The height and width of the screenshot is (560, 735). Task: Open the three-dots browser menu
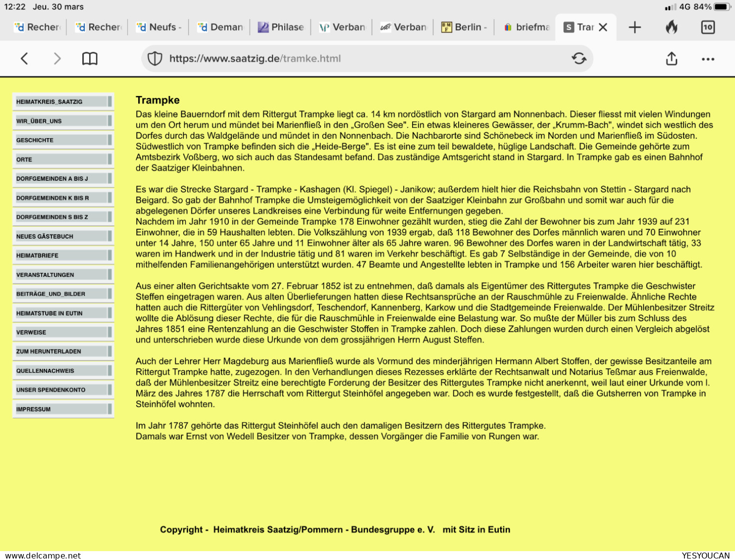pos(708,59)
